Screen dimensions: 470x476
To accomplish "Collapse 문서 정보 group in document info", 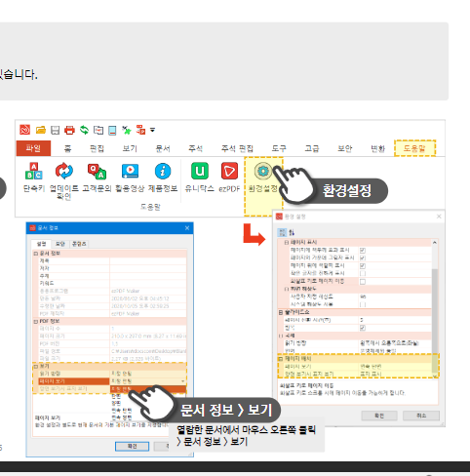I will click(36, 254).
